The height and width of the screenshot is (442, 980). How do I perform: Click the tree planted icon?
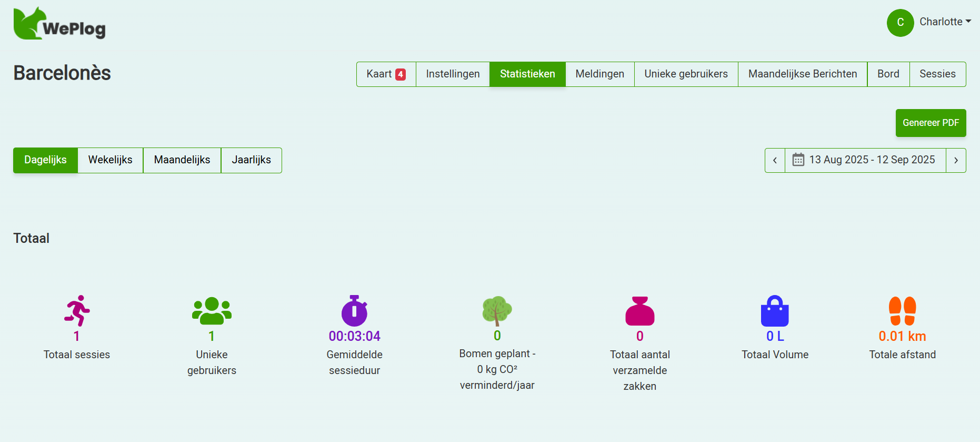[497, 311]
